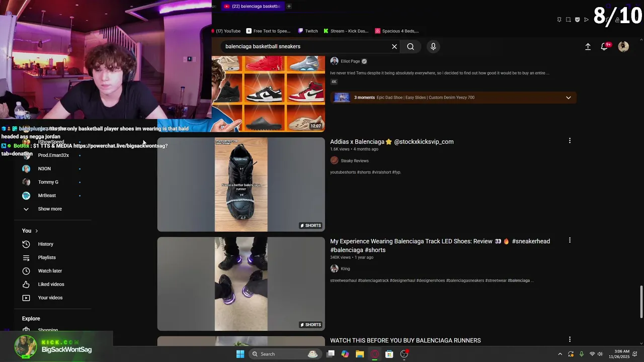Open Microsoft Store from the taskbar
Viewport: 644px width, 362px height.
click(389, 354)
